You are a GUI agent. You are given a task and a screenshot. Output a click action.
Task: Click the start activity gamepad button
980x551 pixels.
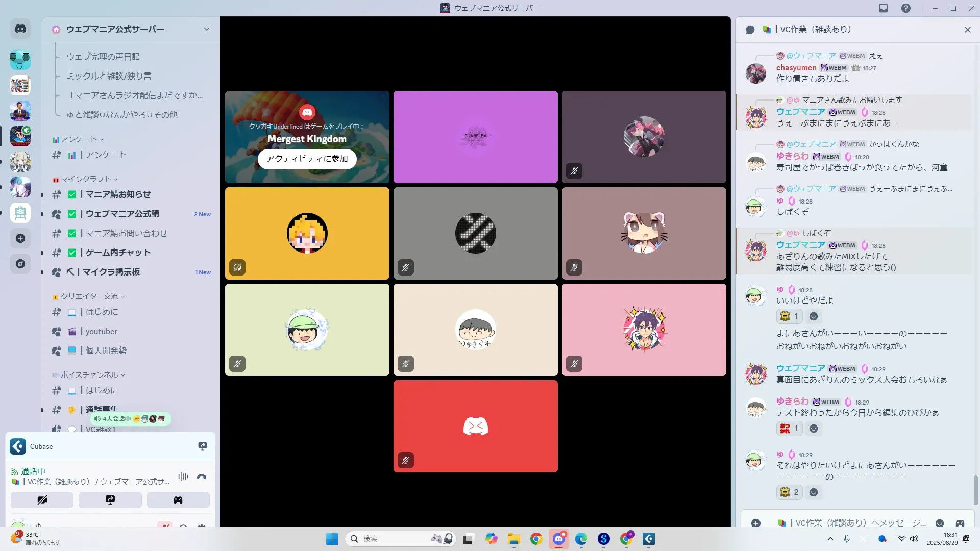point(178,500)
